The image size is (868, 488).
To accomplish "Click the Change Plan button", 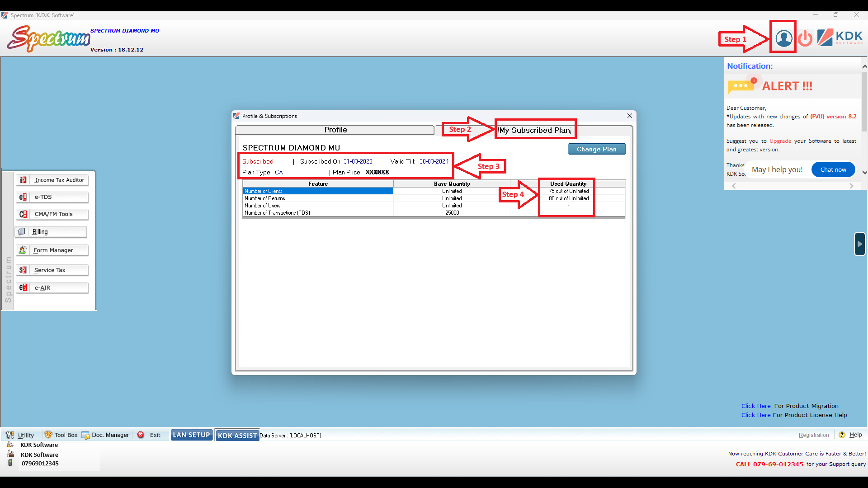I will tap(597, 149).
